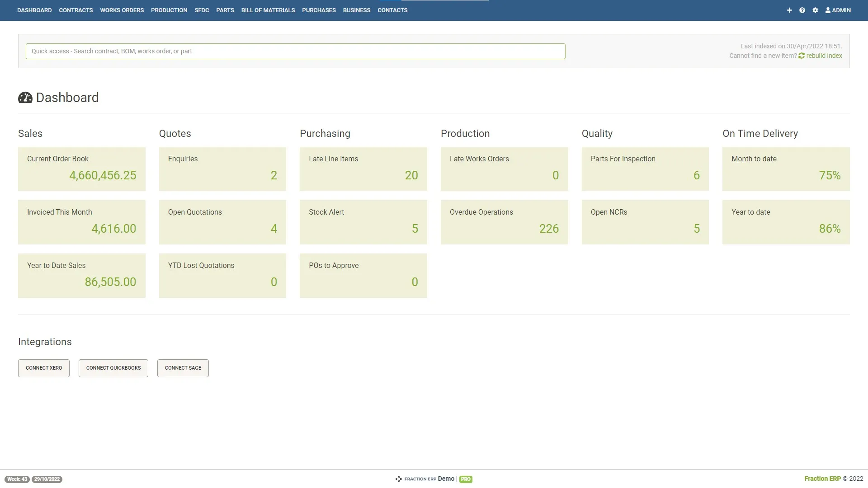
Task: Open the help question mark icon
Action: click(x=802, y=10)
